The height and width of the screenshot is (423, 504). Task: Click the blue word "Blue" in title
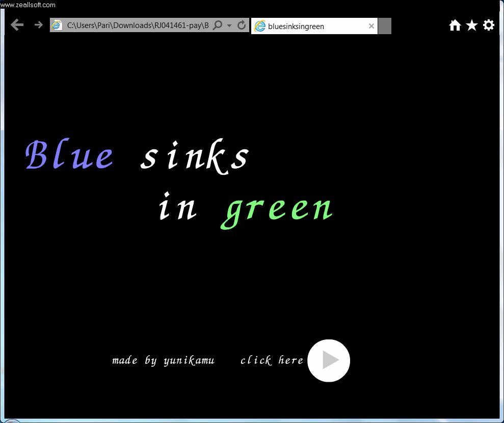pos(70,155)
